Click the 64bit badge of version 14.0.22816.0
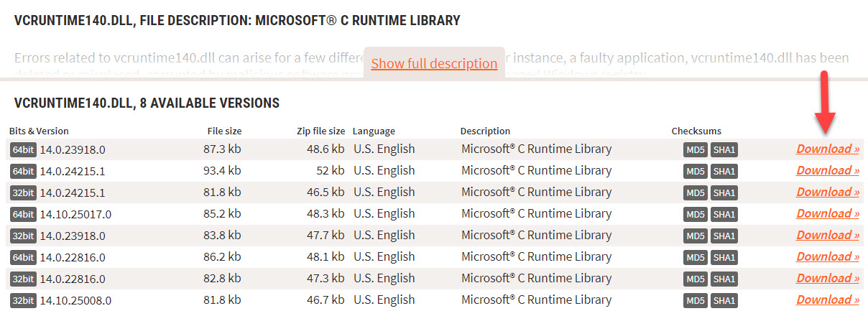868x311 pixels. (23, 258)
